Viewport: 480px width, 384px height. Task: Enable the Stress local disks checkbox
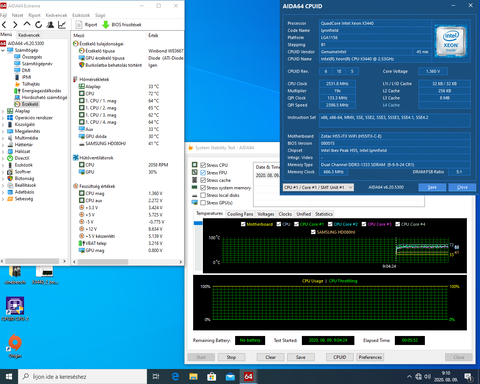pyautogui.click(x=203, y=195)
